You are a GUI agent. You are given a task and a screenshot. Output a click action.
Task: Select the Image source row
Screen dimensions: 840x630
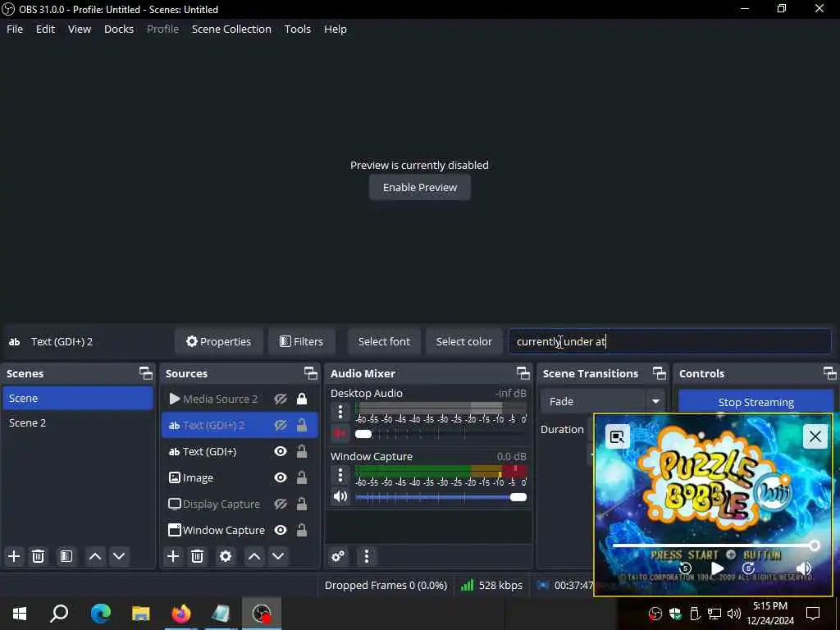(240, 477)
